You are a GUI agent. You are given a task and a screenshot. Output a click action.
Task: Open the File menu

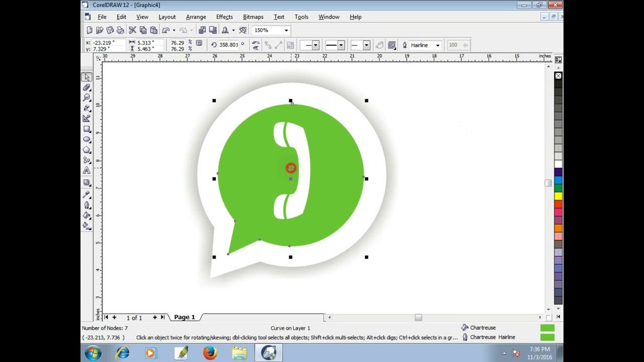pos(102,17)
